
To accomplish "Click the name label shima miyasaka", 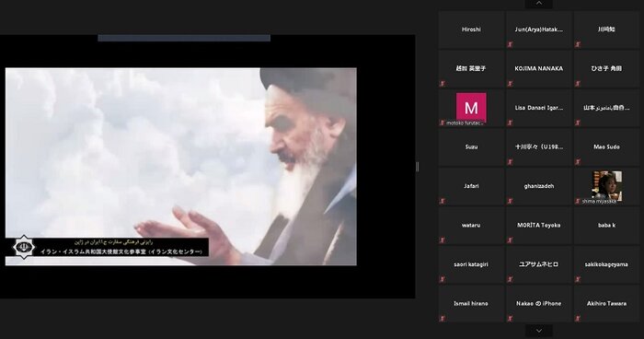I will click(x=599, y=202).
